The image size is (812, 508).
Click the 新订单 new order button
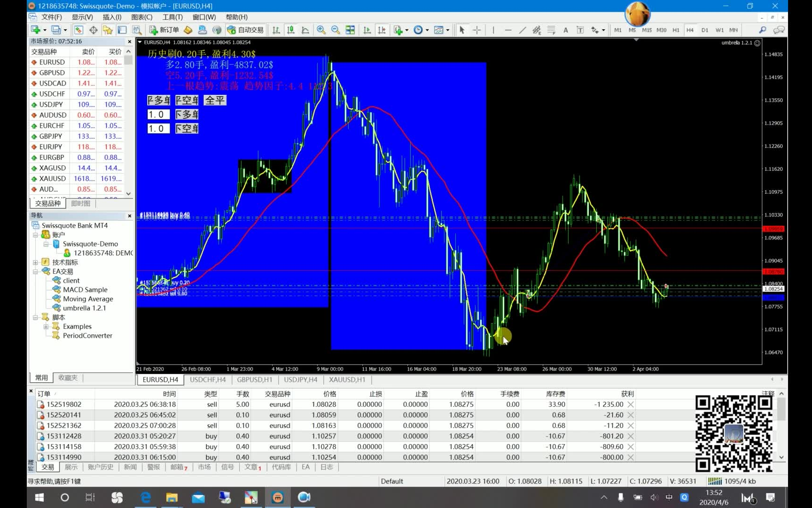pos(164,30)
